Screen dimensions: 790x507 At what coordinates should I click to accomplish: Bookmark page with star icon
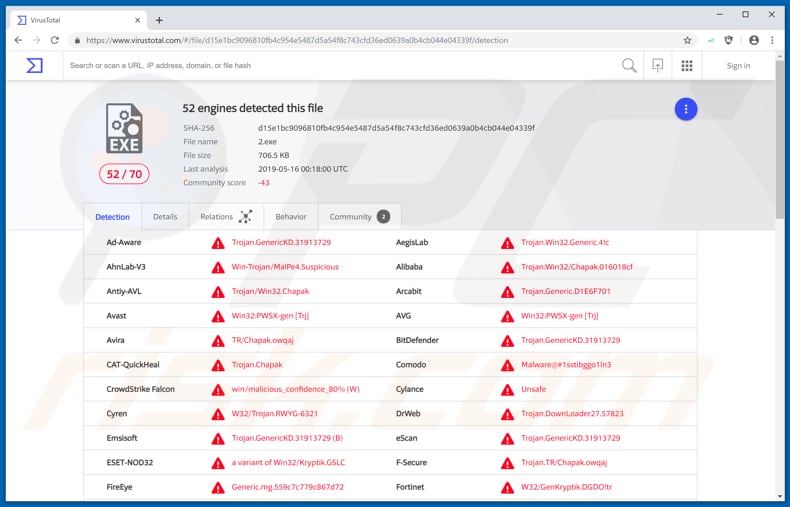coord(687,40)
